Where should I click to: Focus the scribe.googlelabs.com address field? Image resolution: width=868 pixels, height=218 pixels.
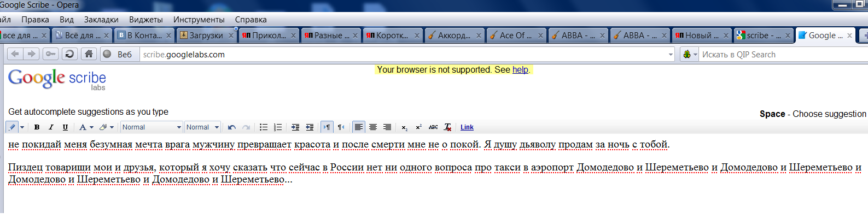pos(404,54)
